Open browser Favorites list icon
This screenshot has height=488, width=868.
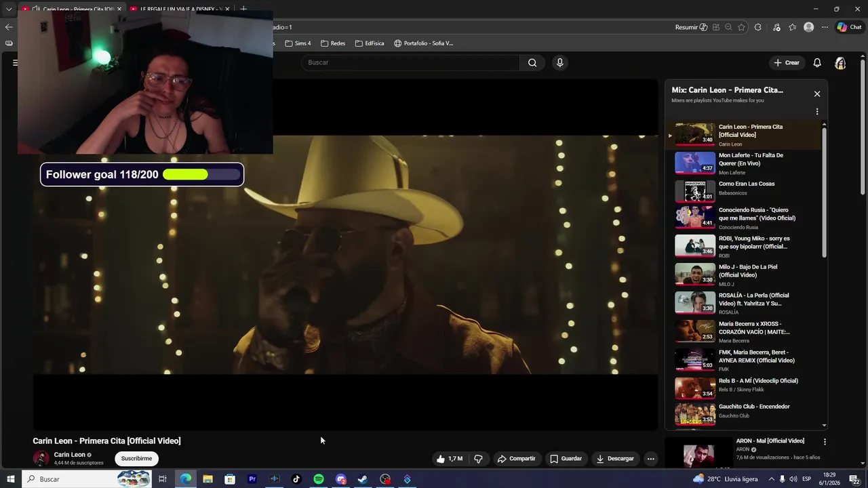pos(792,27)
